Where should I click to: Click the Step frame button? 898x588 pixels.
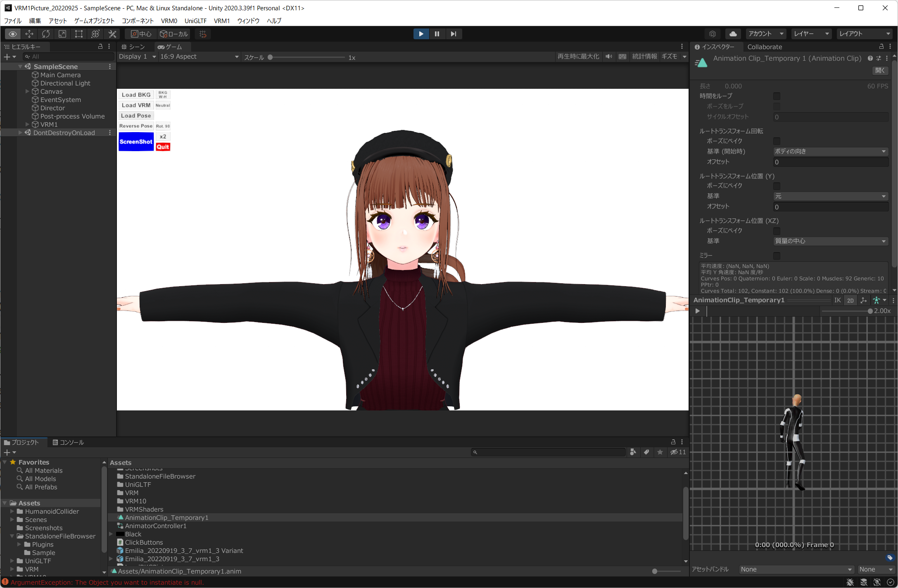454,34
